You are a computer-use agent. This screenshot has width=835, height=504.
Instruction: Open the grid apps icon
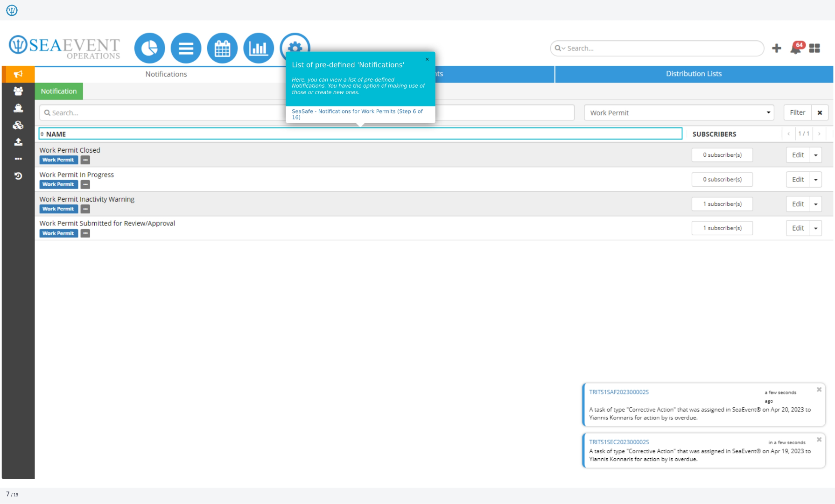tap(814, 48)
